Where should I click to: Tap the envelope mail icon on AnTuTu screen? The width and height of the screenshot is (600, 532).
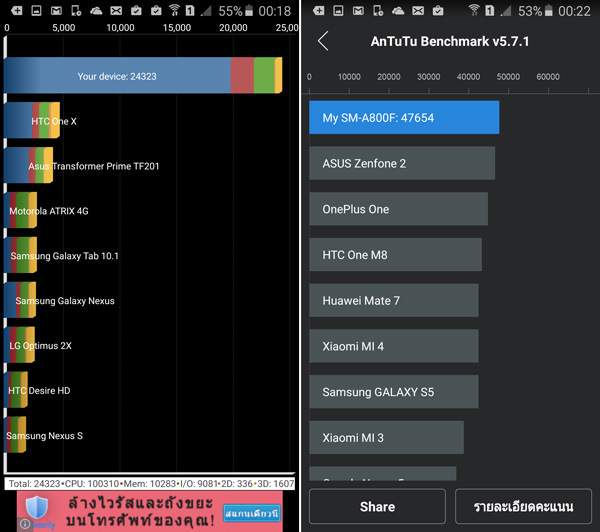pyautogui.click(x=418, y=11)
